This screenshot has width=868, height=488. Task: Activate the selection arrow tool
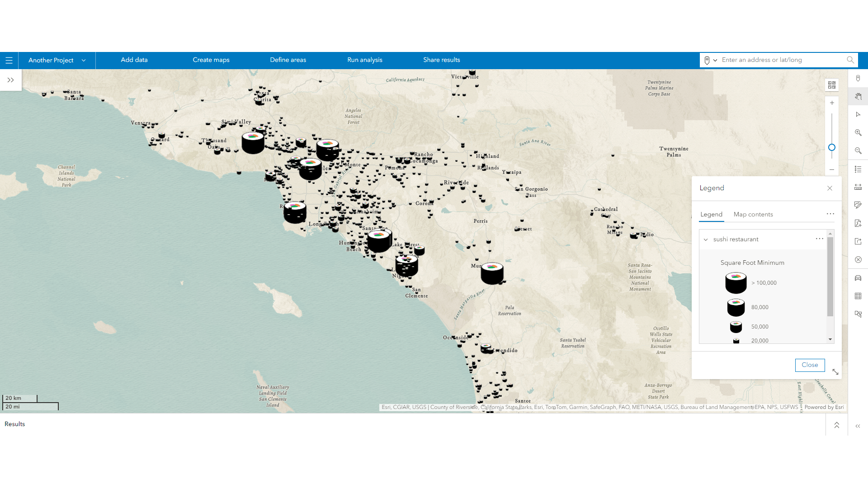point(858,114)
